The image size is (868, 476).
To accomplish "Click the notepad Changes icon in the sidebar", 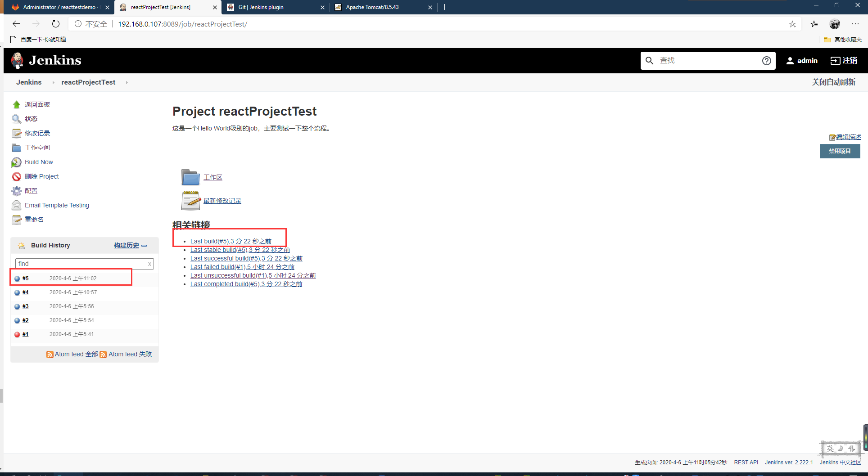I will (17, 133).
